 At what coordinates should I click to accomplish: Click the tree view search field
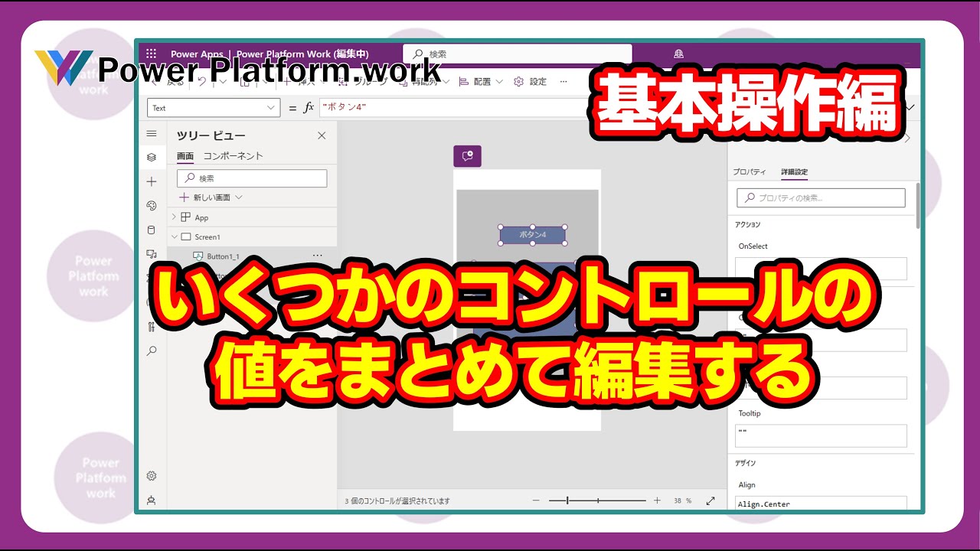(252, 178)
